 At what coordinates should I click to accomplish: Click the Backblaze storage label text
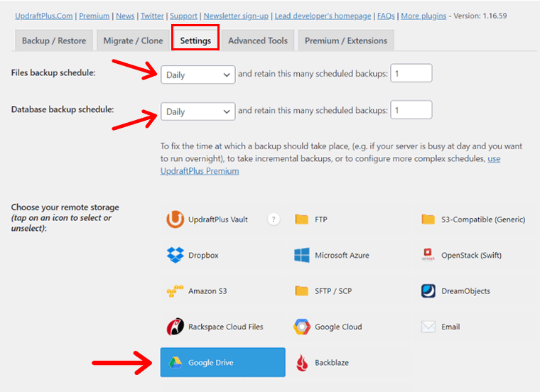[332, 363]
